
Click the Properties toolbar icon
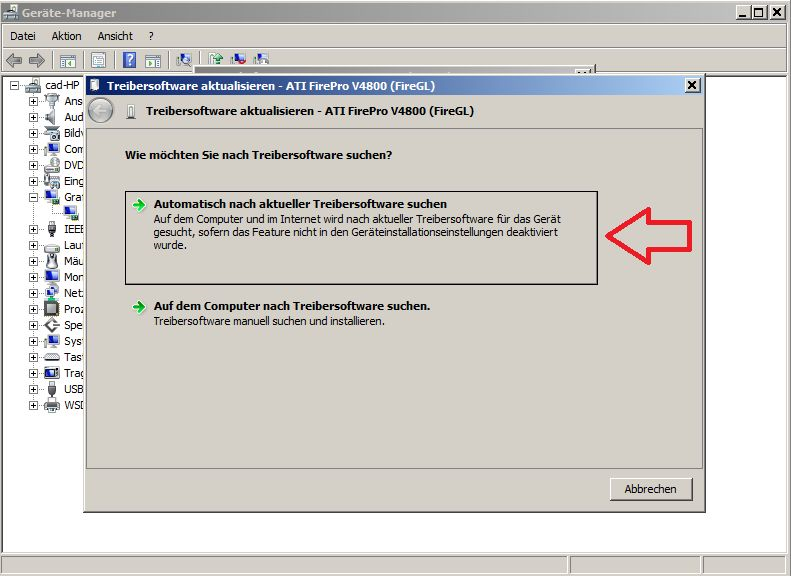[98, 61]
